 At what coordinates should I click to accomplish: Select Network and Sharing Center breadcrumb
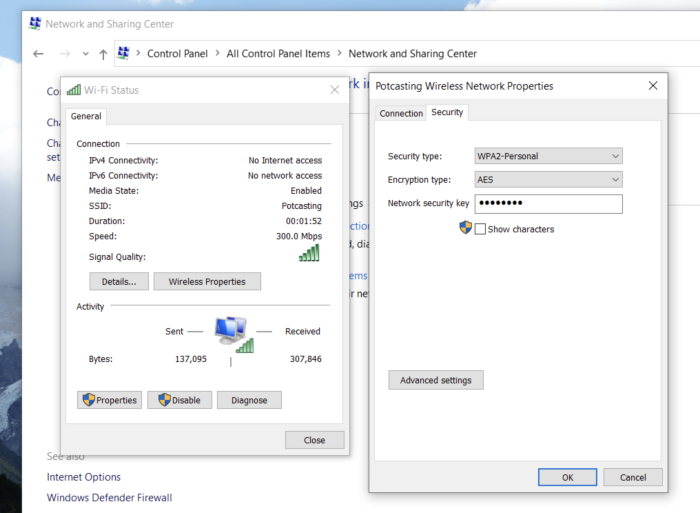[x=412, y=54]
